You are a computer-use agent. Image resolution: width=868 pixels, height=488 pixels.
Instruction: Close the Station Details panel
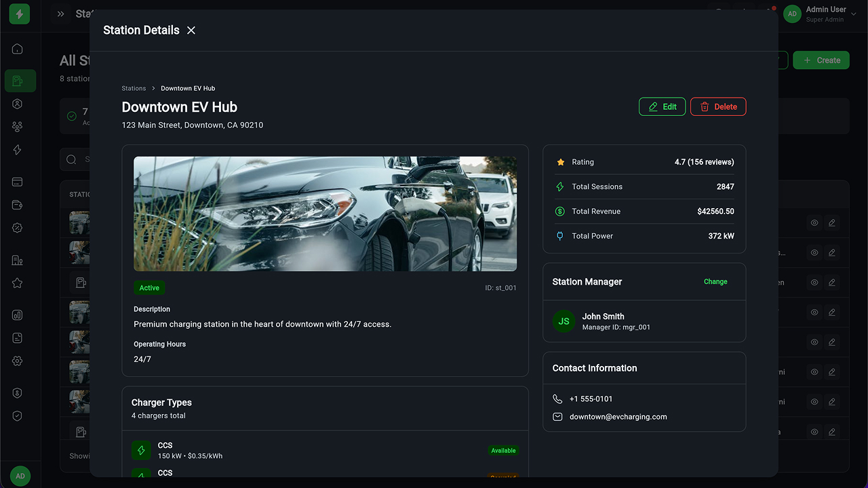coord(191,30)
